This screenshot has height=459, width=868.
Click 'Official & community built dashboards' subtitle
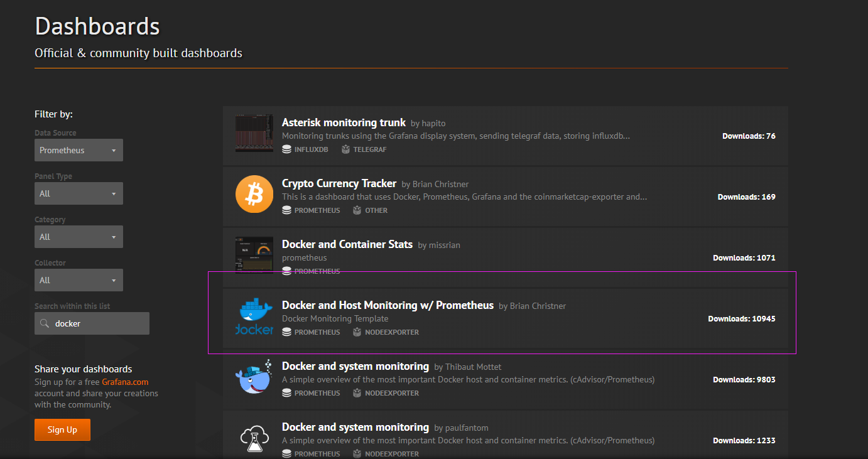point(139,53)
